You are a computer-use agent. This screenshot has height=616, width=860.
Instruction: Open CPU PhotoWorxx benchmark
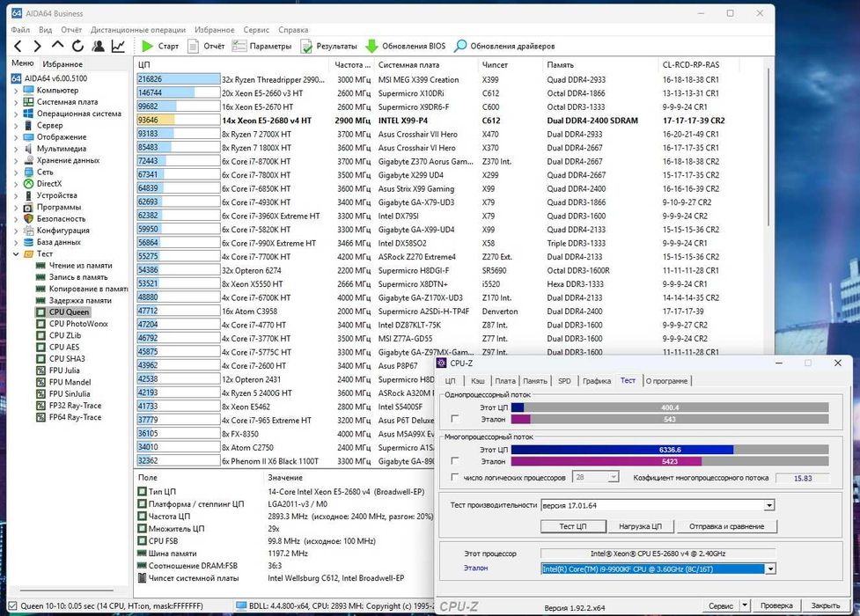pyautogui.click(x=78, y=324)
